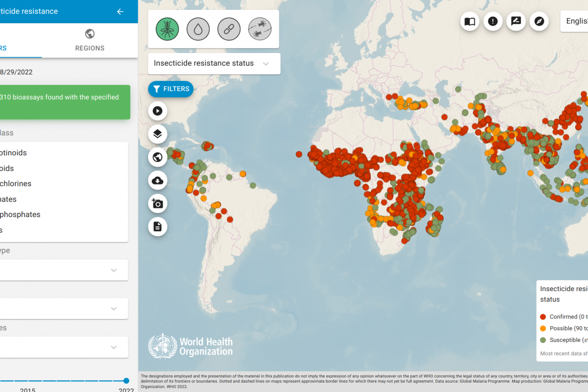Open Insecticide resistance status dropdown
The image size is (588, 392).
[214, 64]
